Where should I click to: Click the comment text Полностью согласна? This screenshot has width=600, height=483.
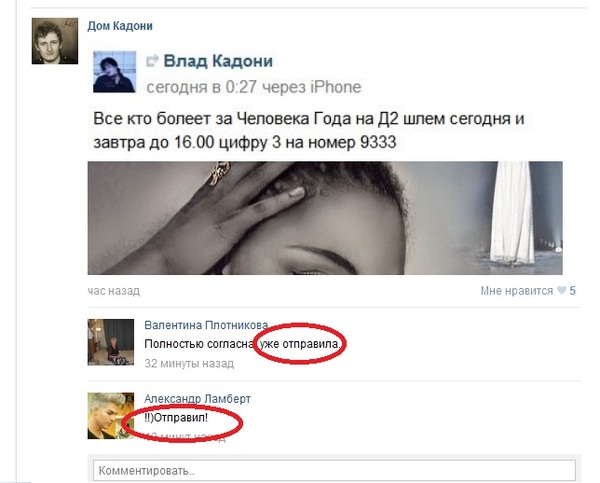tap(199, 344)
